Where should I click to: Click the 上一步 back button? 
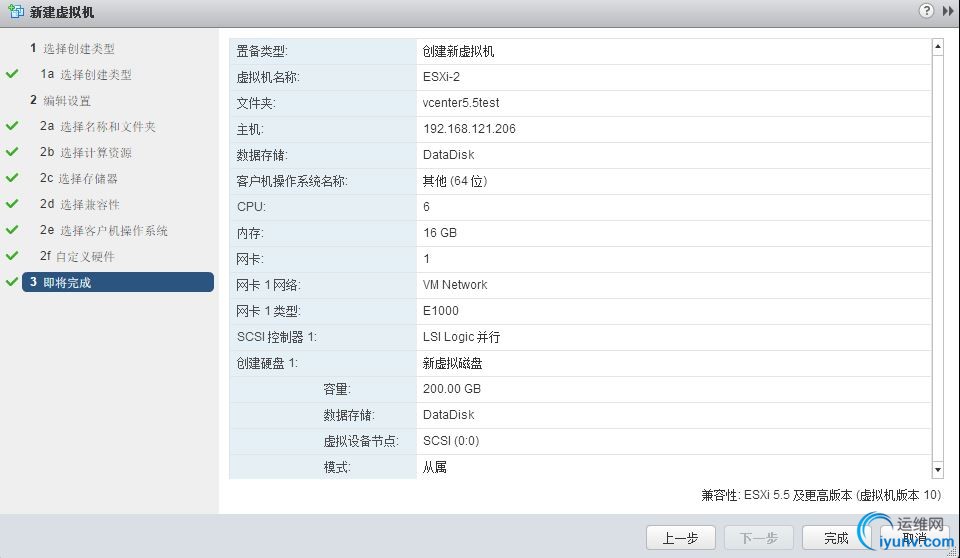[x=680, y=538]
